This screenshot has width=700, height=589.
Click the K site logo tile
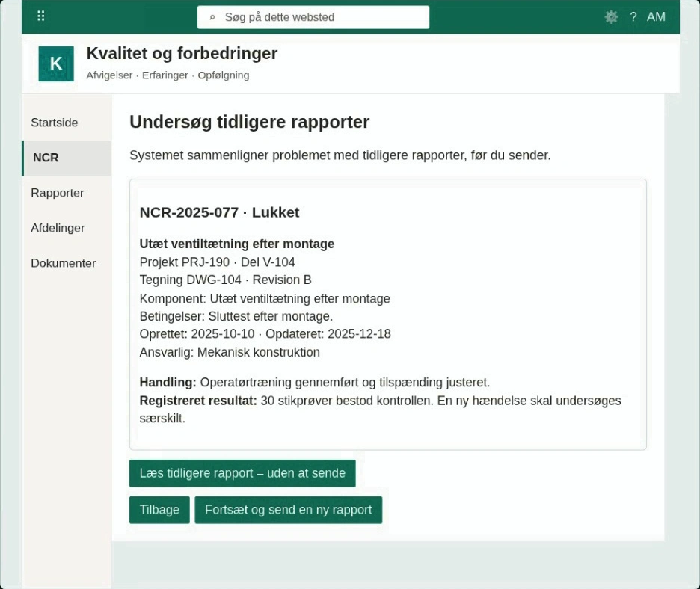point(56,64)
